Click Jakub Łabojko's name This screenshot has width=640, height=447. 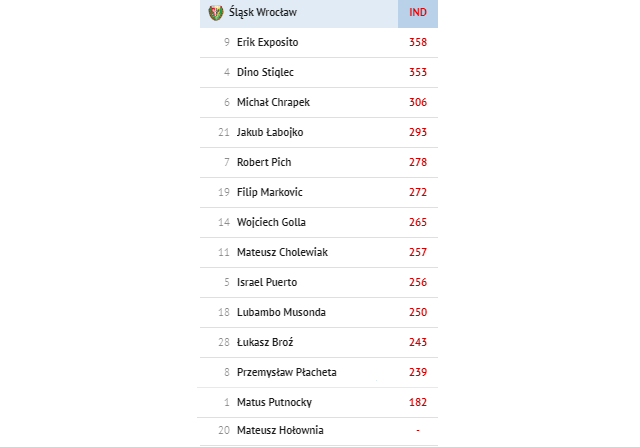tap(270, 132)
